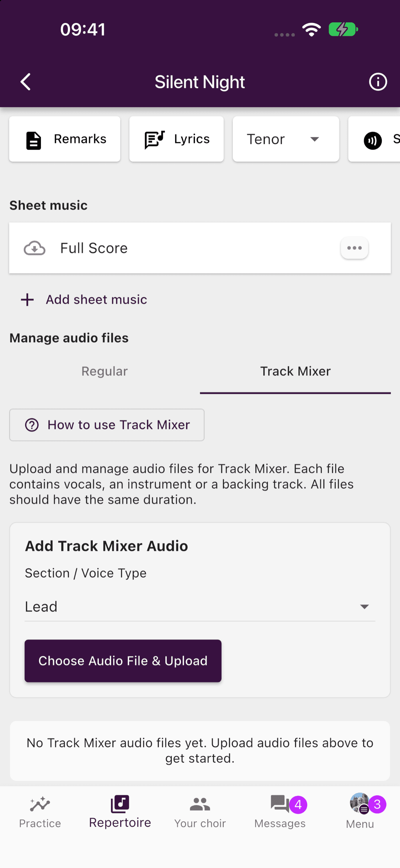This screenshot has height=868, width=400.
Task: Expand the Tenor voice dropdown
Action: [x=286, y=139]
